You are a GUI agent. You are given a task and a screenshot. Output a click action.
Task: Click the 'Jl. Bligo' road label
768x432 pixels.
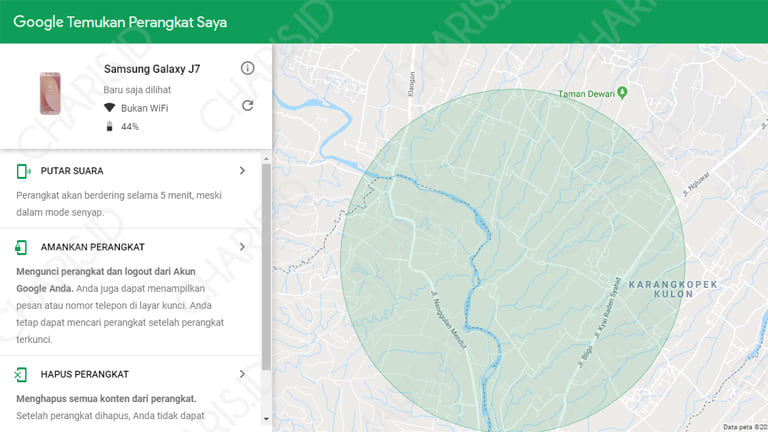[585, 357]
